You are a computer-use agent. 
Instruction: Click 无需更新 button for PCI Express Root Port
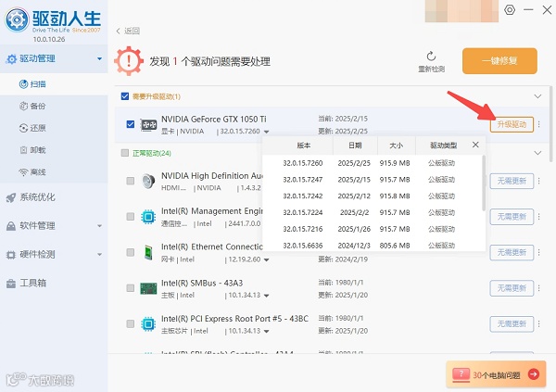pos(512,324)
